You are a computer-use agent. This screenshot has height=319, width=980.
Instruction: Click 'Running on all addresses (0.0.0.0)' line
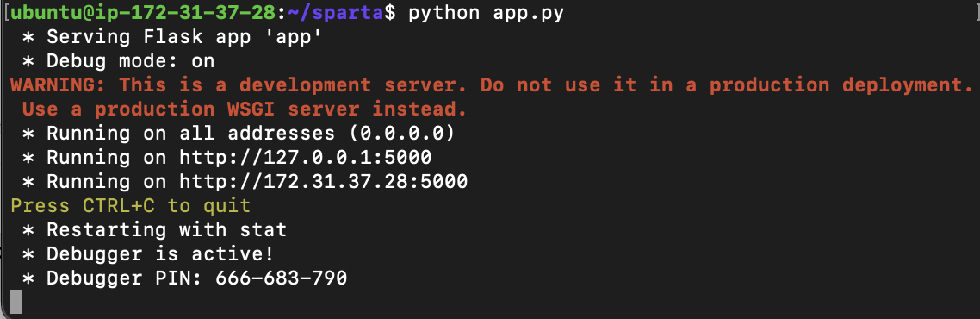pyautogui.click(x=239, y=134)
